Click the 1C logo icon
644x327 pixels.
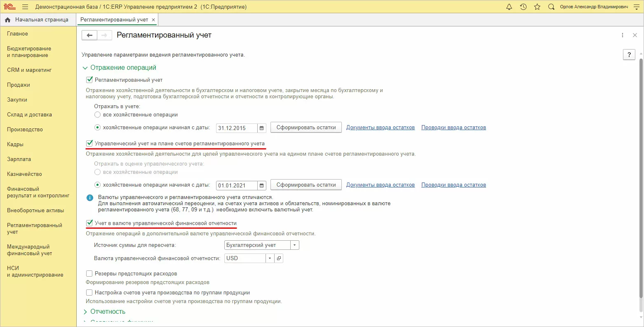pos(9,7)
